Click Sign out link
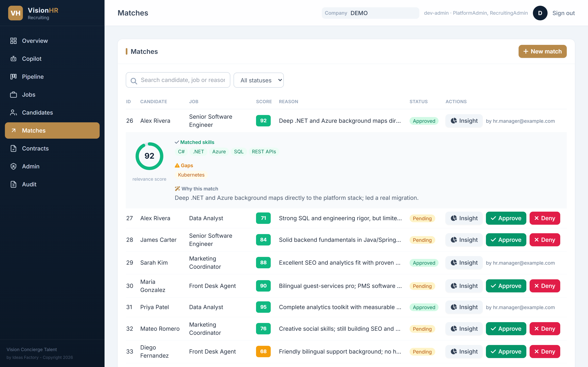 tap(563, 13)
